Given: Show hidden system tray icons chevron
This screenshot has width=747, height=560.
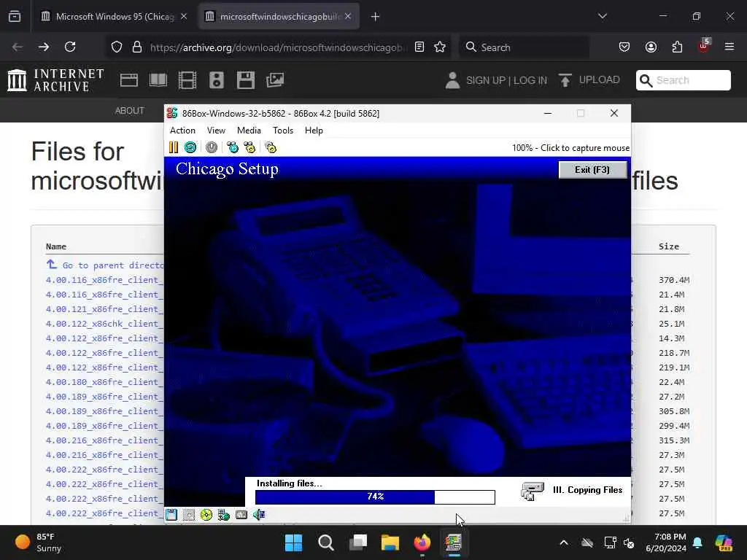Looking at the screenshot, I should pyautogui.click(x=564, y=542).
